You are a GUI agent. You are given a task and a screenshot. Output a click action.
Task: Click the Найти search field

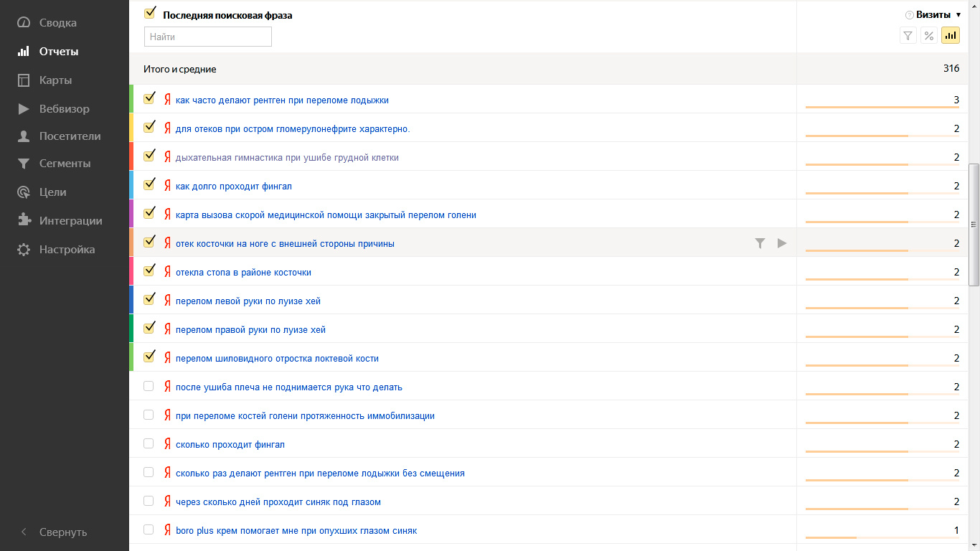coord(208,37)
